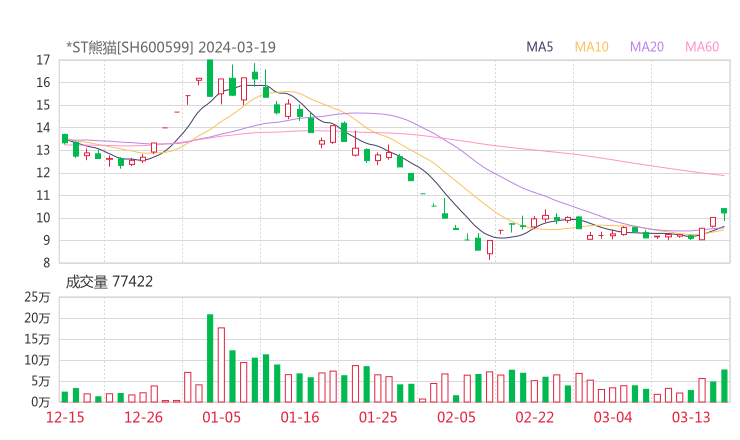The height and width of the screenshot is (440, 740).
Task: Click the 02-22 date axis label
Action: coord(534,417)
